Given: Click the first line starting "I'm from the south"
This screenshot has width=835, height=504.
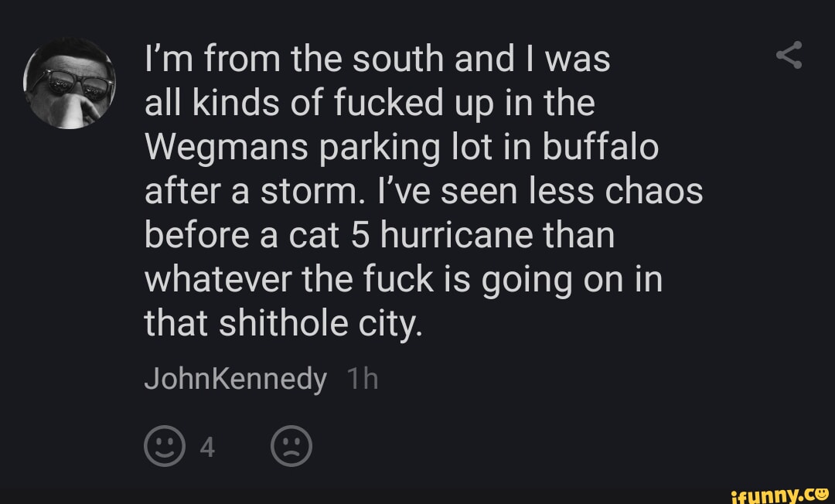Looking at the screenshot, I should pyautogui.click(x=377, y=60).
